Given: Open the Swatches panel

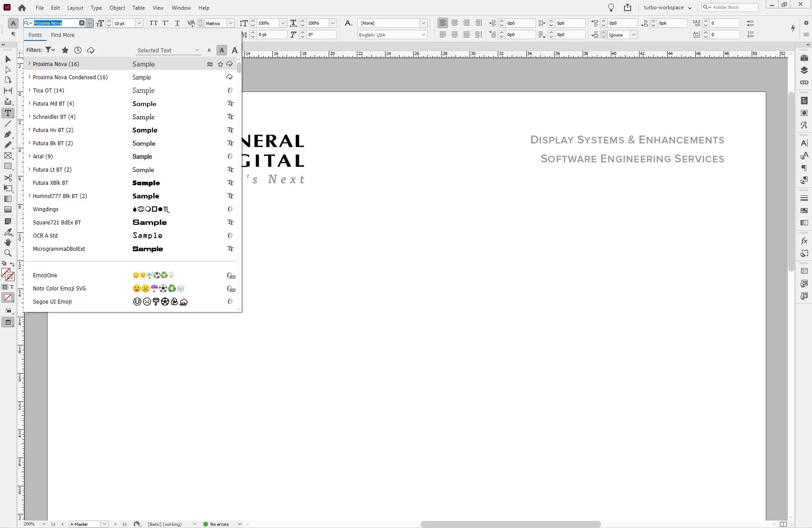Looking at the screenshot, I should coord(804,210).
